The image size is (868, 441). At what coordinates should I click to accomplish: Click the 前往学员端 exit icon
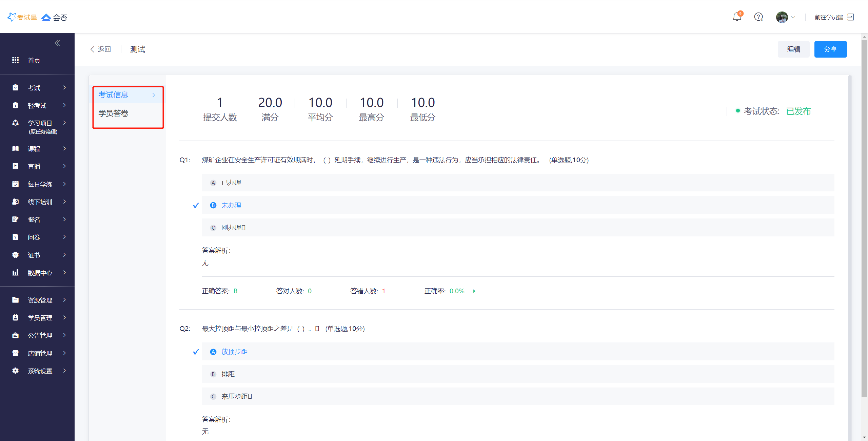pyautogui.click(x=851, y=17)
